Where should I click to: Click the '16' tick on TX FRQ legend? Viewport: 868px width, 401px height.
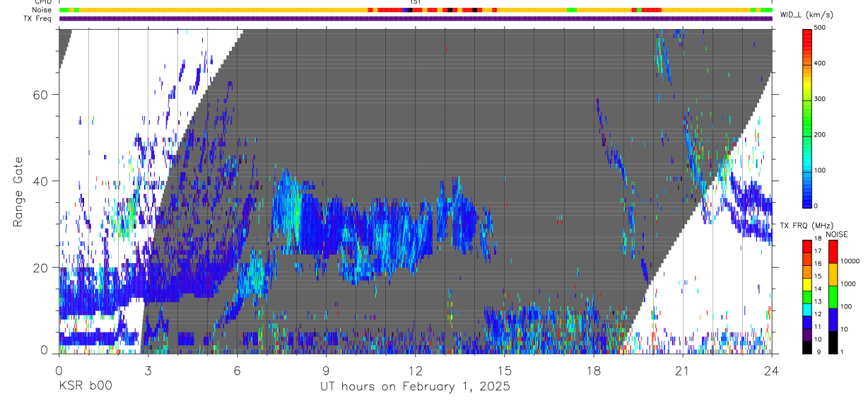818,264
